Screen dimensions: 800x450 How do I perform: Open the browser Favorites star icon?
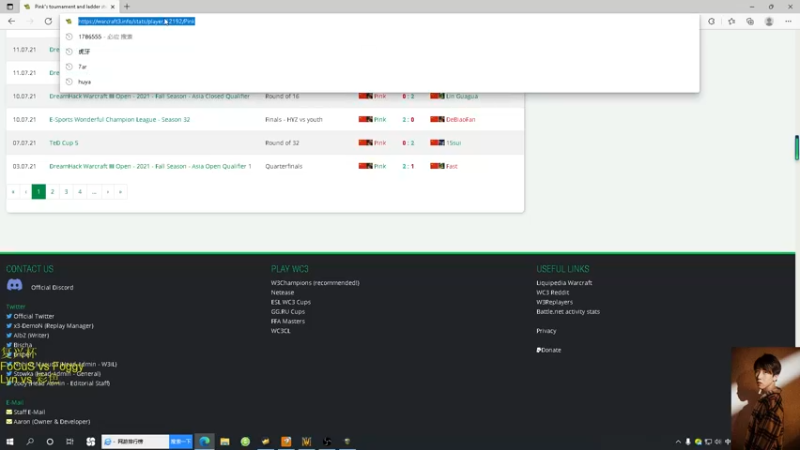tap(731, 21)
